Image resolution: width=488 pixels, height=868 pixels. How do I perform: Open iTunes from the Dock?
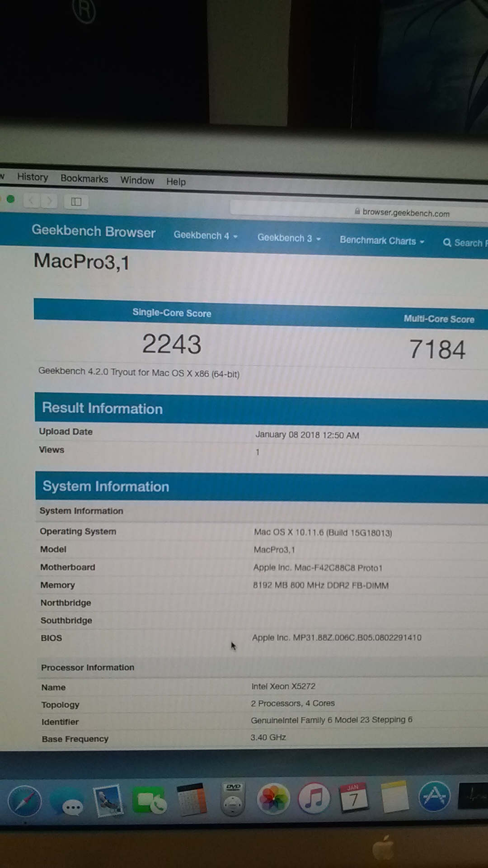pyautogui.click(x=314, y=798)
